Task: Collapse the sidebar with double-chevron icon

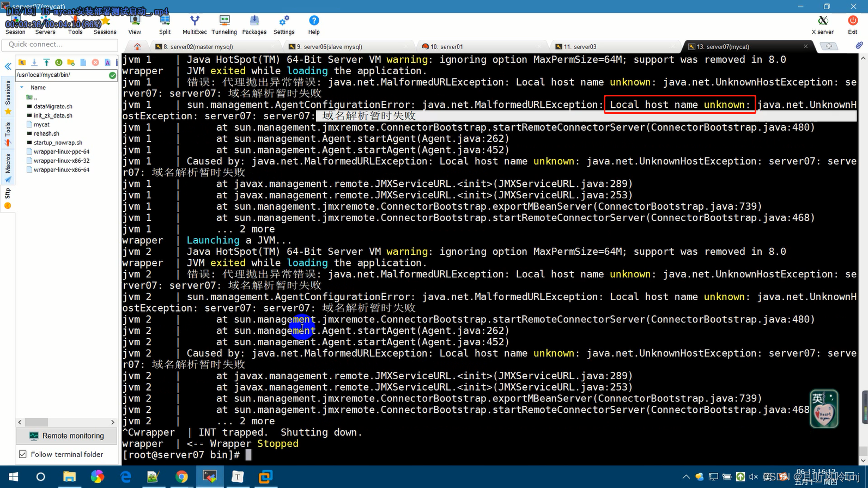Action: [x=8, y=66]
